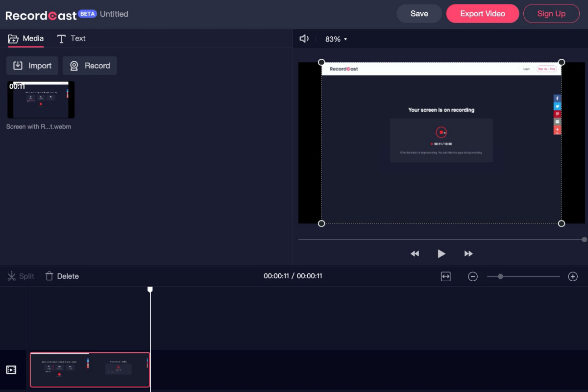Click the RecordCast logo
Viewport: 588px width, 392px height.
[x=41, y=16]
